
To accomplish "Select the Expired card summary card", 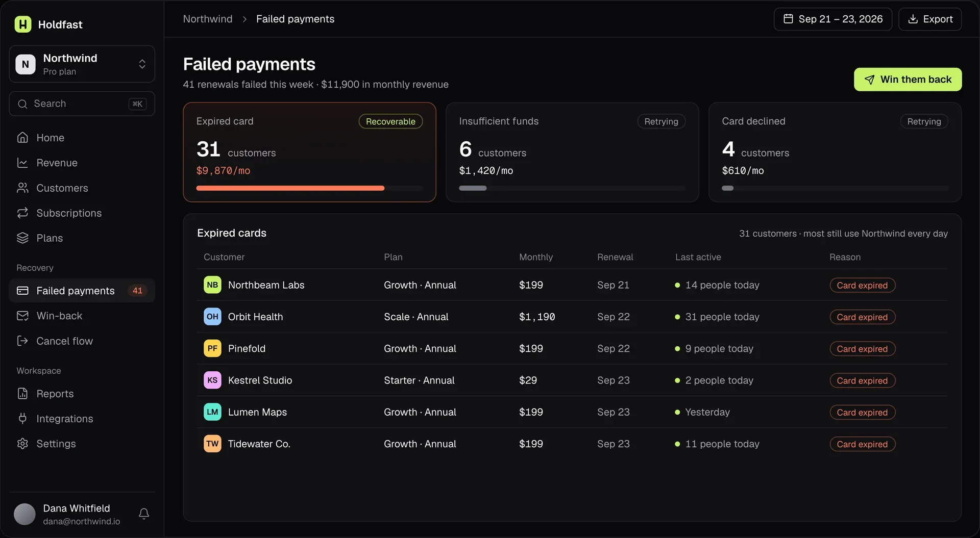I will click(x=309, y=152).
